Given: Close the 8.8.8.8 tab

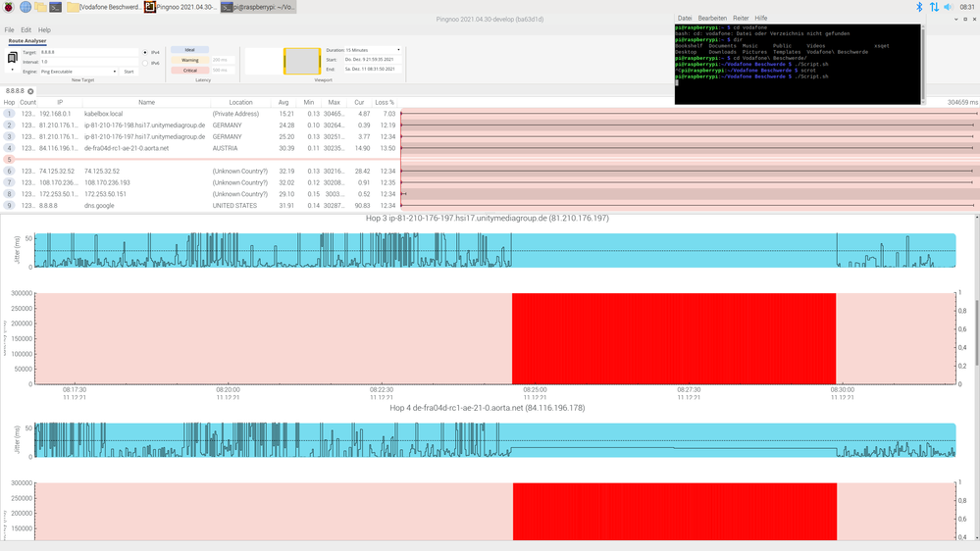Looking at the screenshot, I should [x=30, y=91].
